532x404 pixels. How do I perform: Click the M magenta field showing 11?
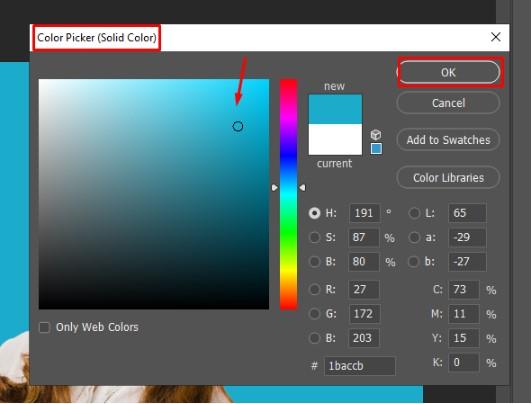point(464,314)
